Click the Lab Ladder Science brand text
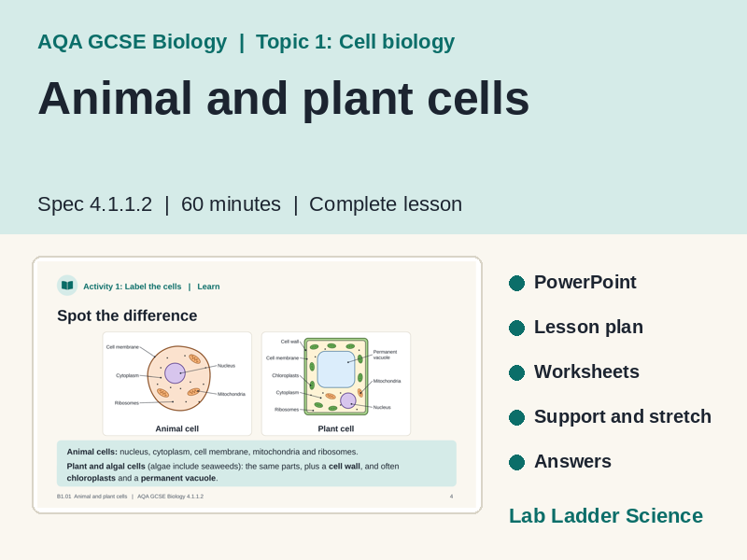Image resolution: width=747 pixels, height=560 pixels. click(605, 516)
